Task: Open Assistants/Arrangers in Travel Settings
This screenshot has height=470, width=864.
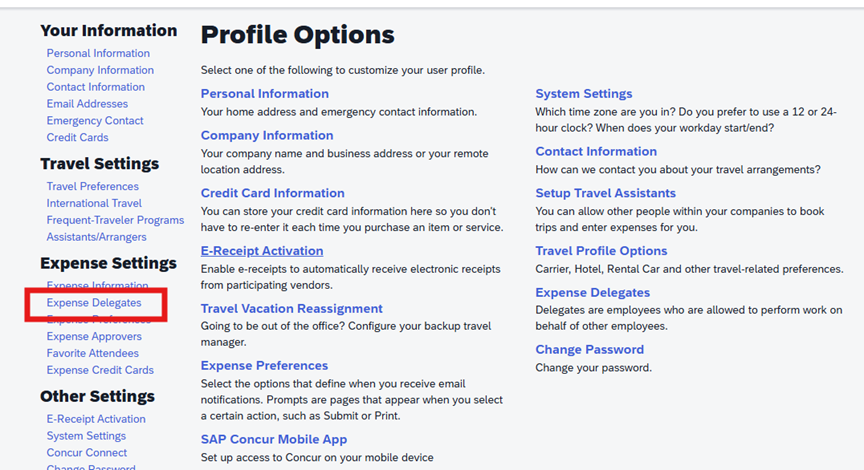Action: (96, 238)
